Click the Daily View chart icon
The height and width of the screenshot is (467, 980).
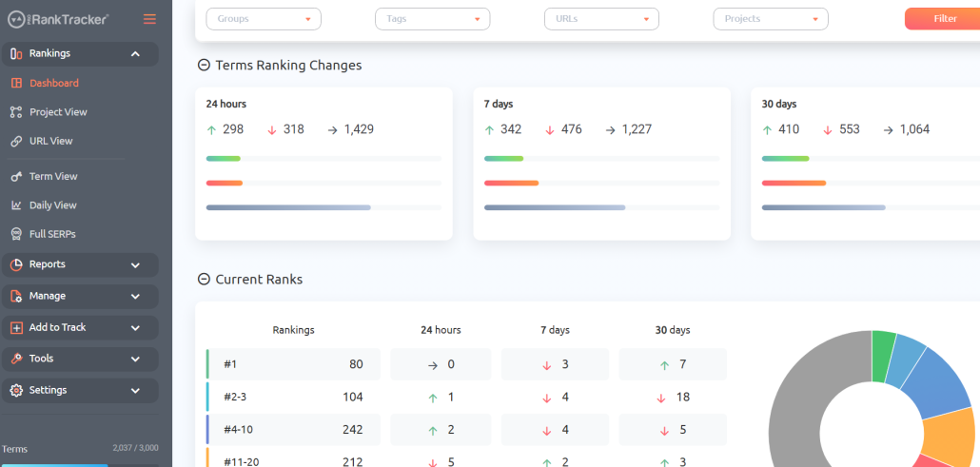coord(17,205)
